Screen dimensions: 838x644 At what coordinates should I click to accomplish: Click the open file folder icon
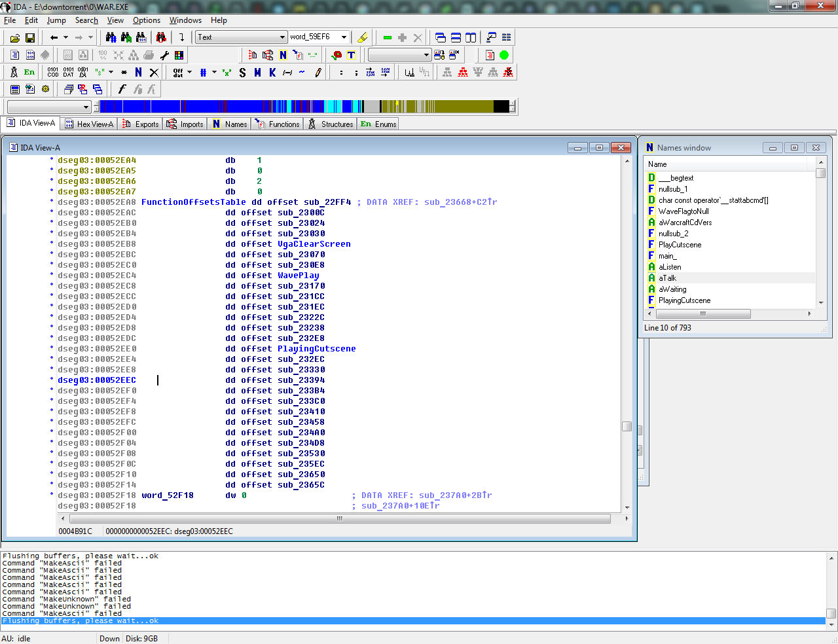(14, 38)
